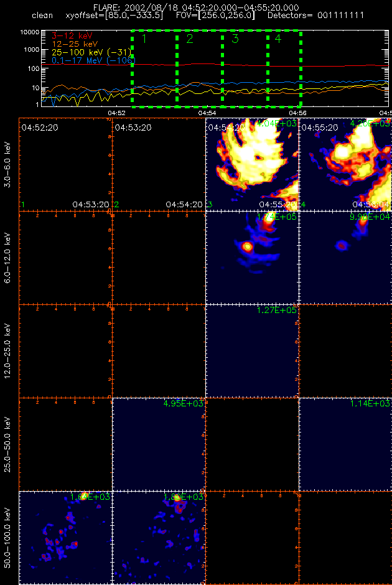The height and width of the screenshot is (585, 392).
Task: Click the 1.74E+05 peak value
Action: [x=277, y=216]
